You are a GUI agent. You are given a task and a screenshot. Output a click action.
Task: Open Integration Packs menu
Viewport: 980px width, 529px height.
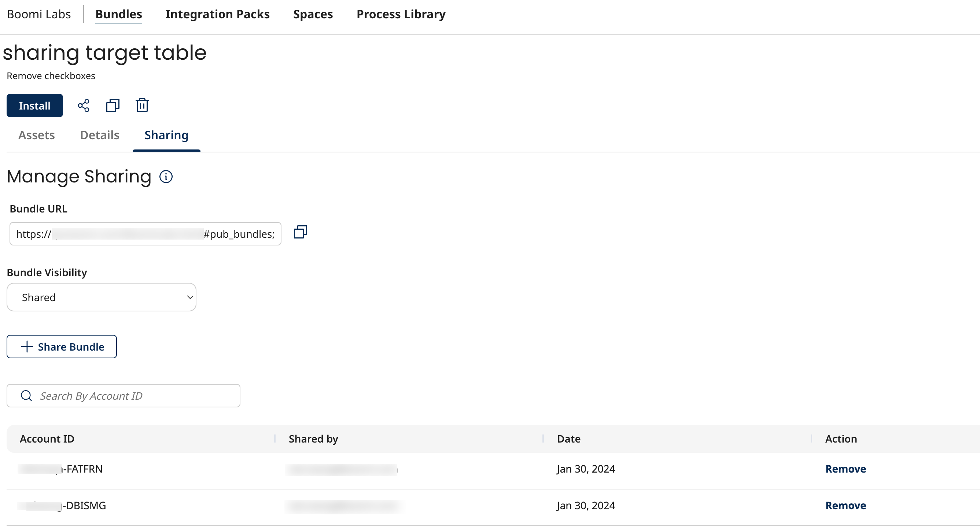[x=217, y=14]
